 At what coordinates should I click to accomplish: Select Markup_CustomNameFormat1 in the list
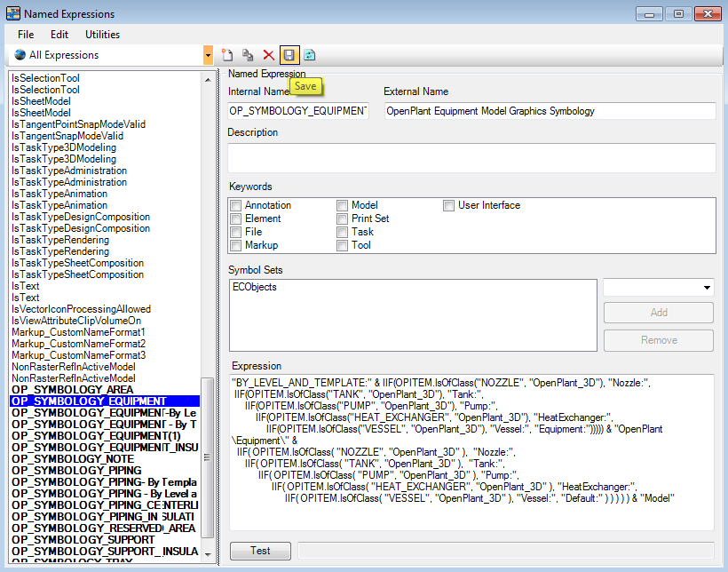(78, 332)
